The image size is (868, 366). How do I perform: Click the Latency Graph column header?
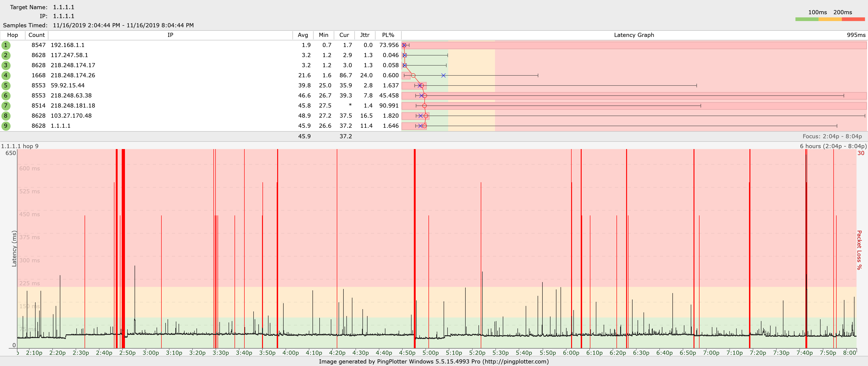[x=634, y=35]
